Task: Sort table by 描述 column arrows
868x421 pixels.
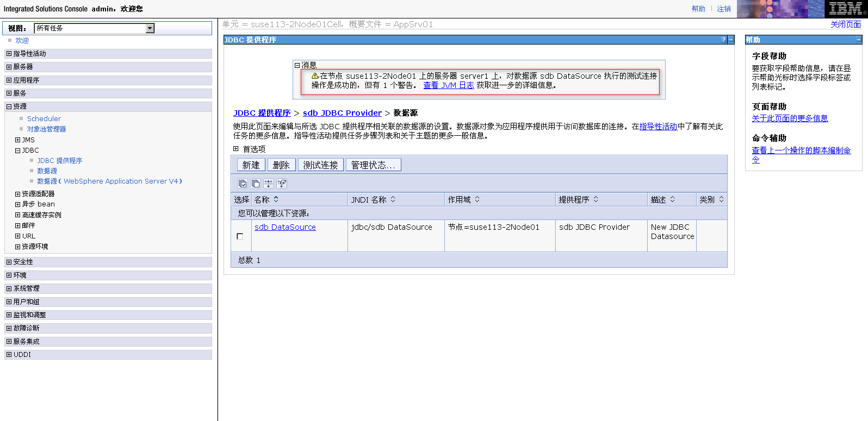Action: coord(673,199)
